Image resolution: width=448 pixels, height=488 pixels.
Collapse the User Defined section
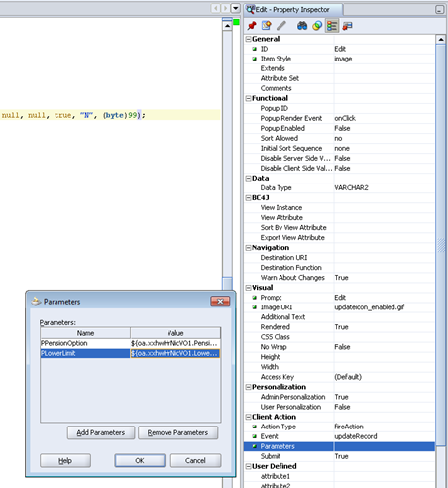click(248, 466)
